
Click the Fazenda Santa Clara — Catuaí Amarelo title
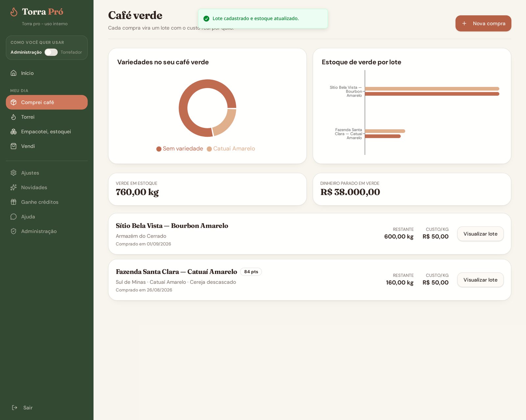176,272
